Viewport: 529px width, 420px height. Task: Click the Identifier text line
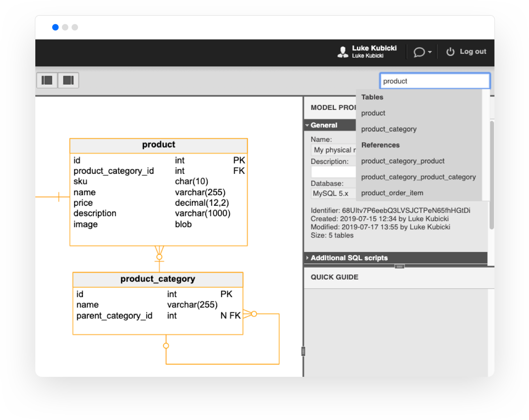pyautogui.click(x=390, y=211)
